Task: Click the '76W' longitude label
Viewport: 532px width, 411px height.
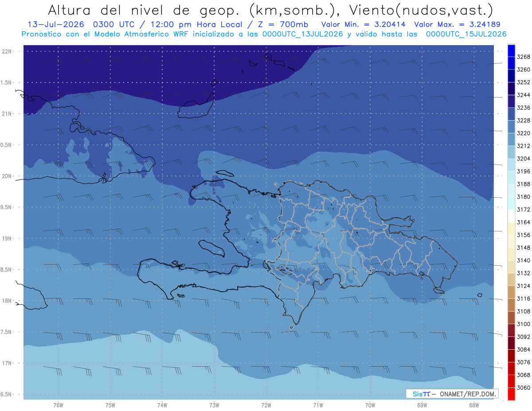Action: 58,405
